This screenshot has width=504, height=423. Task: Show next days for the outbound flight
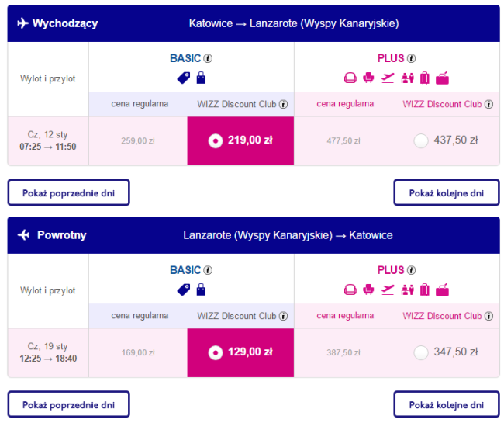click(447, 192)
